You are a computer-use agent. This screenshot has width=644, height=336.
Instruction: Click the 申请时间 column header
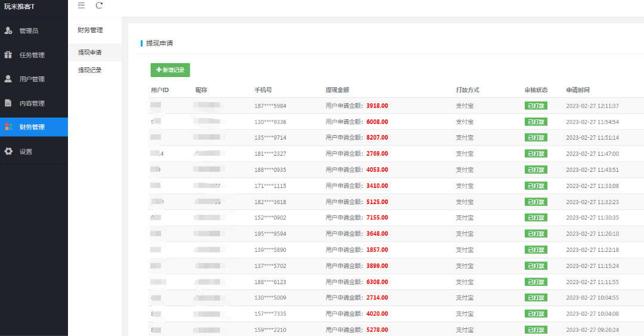click(x=578, y=90)
